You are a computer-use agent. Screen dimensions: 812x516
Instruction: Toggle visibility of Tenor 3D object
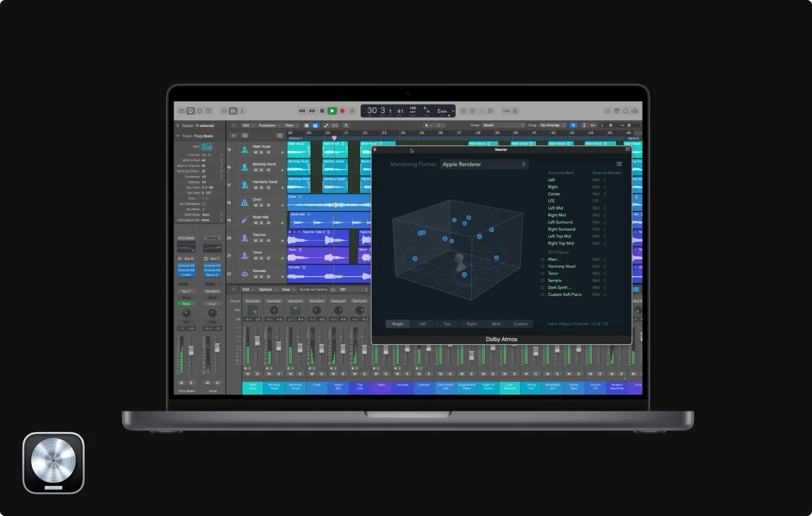point(542,273)
